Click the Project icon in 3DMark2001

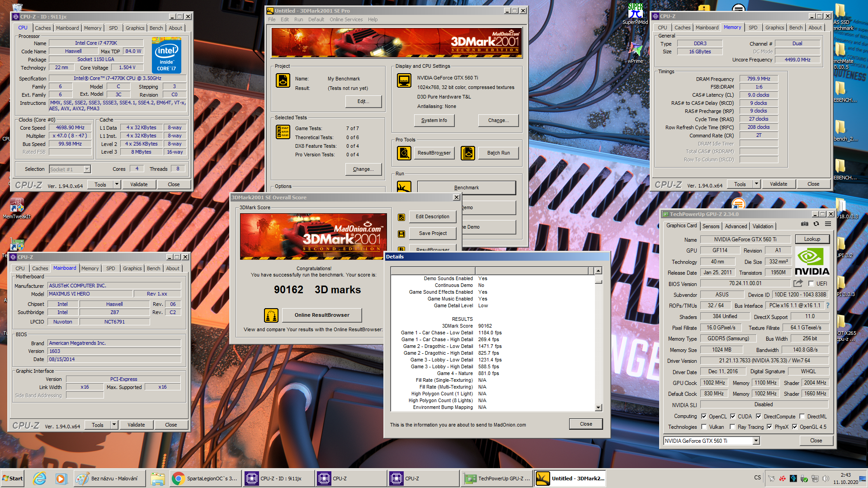283,81
